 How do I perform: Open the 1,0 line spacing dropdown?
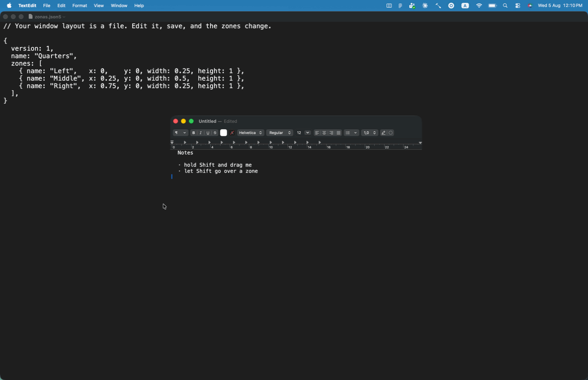pyautogui.click(x=370, y=133)
